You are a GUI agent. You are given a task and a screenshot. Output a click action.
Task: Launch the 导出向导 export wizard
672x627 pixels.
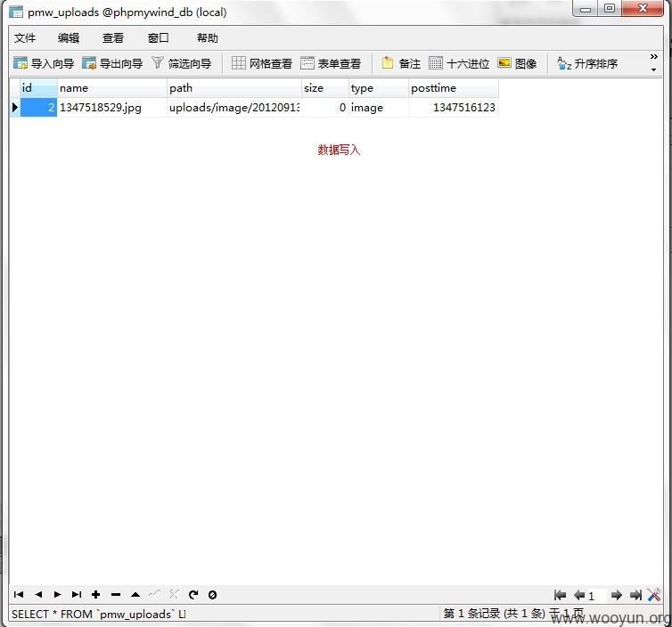tap(112, 63)
